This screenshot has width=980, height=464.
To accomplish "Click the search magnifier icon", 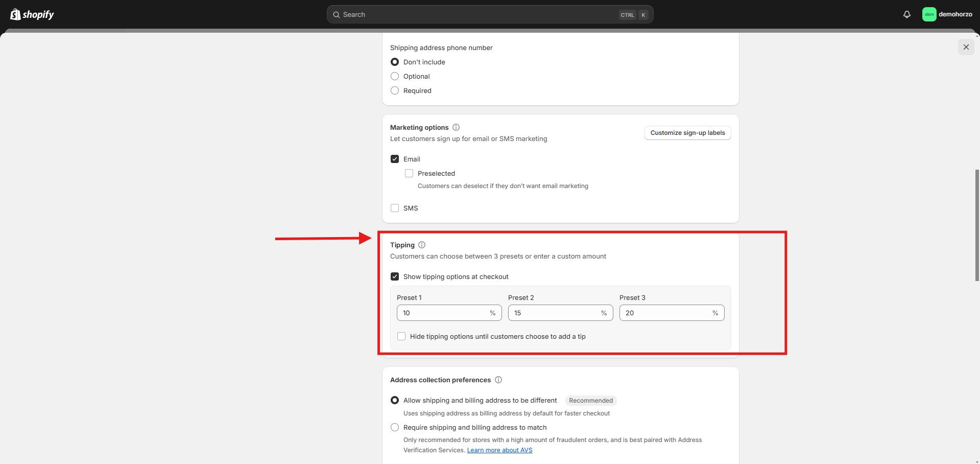I will coord(337,15).
